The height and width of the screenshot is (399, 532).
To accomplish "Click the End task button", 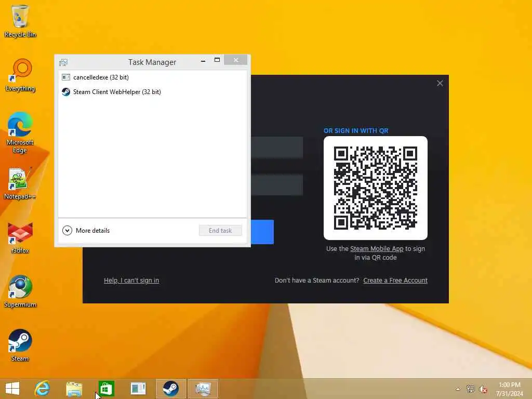I will click(220, 231).
